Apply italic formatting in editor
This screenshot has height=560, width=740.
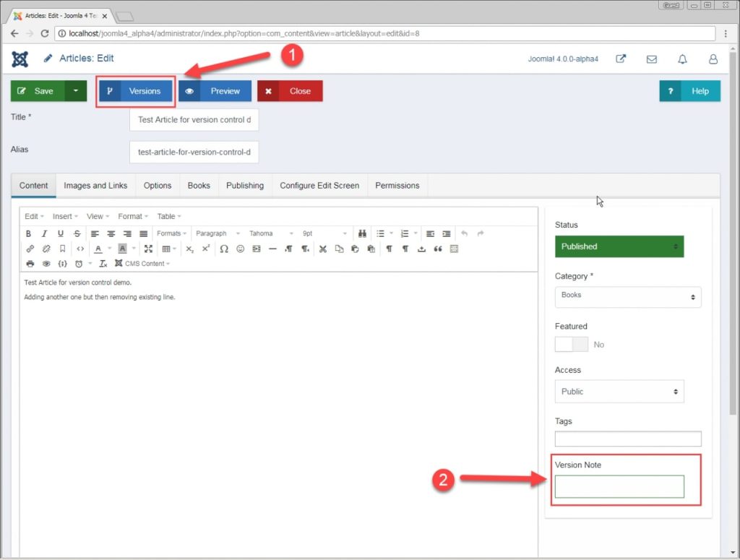click(44, 233)
